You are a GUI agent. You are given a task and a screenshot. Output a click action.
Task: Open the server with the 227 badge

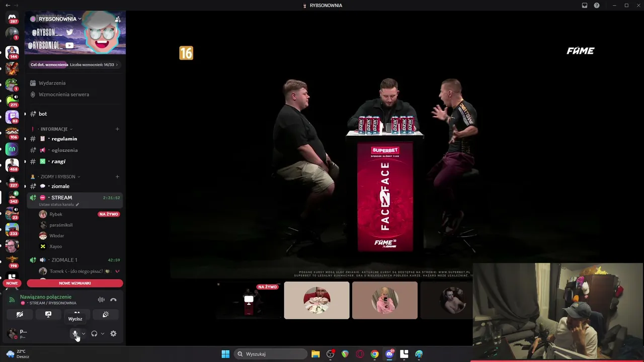(12, 181)
